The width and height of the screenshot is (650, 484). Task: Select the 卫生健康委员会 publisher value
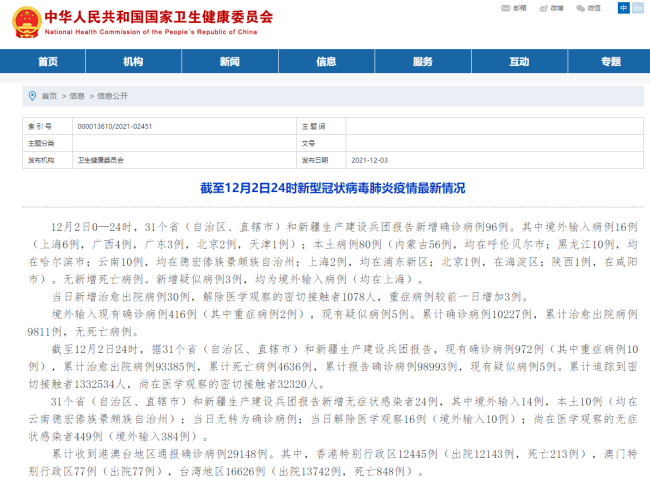pos(101,160)
